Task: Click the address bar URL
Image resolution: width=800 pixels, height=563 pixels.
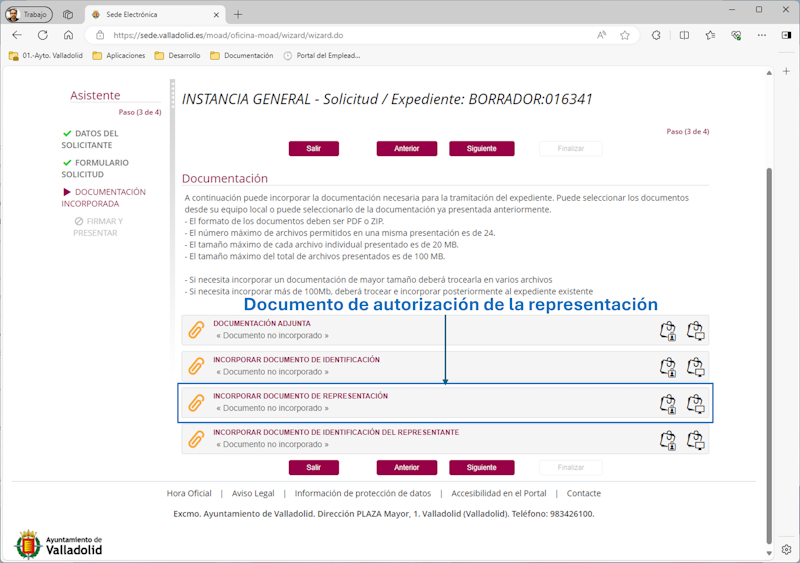Action: [x=228, y=35]
